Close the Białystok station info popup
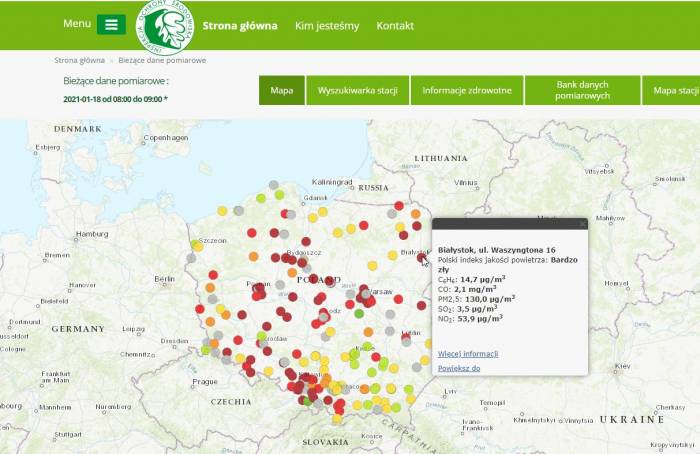 (x=583, y=225)
